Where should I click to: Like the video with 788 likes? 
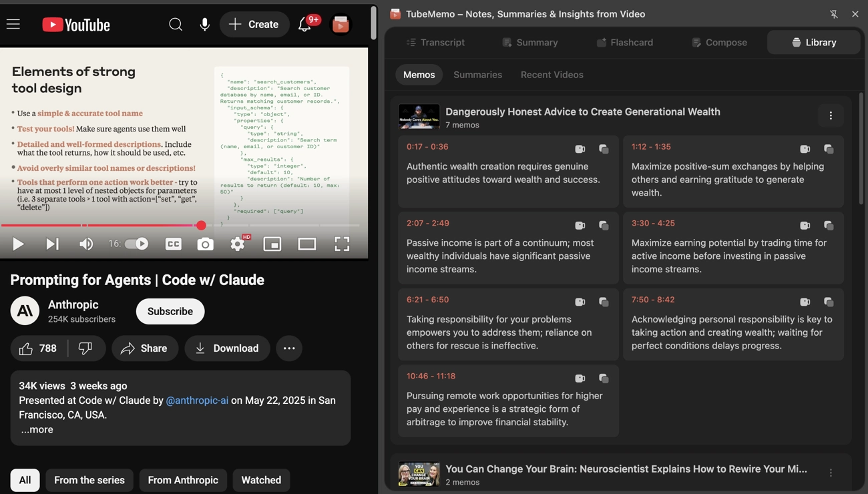(38, 348)
